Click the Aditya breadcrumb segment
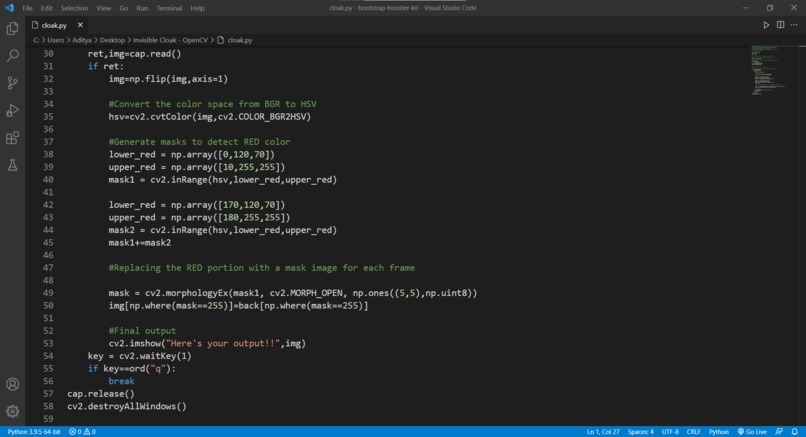Image resolution: width=806 pixels, height=437 pixels. point(82,40)
